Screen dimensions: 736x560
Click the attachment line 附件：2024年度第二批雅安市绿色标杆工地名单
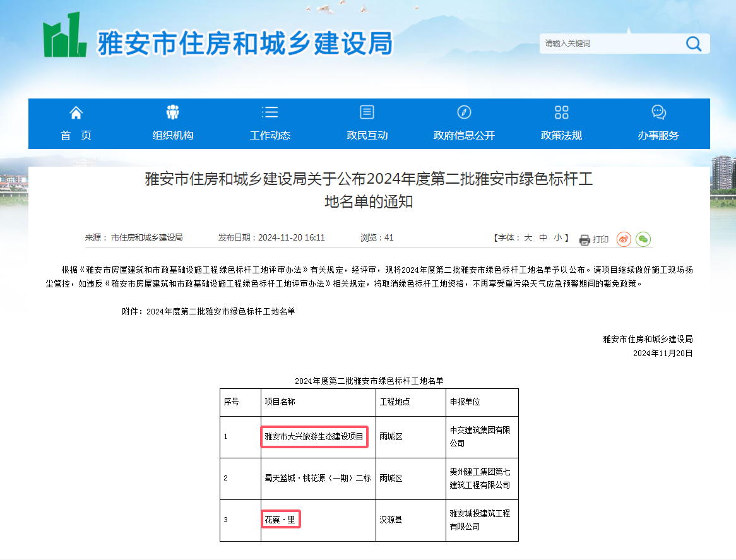[x=208, y=312]
